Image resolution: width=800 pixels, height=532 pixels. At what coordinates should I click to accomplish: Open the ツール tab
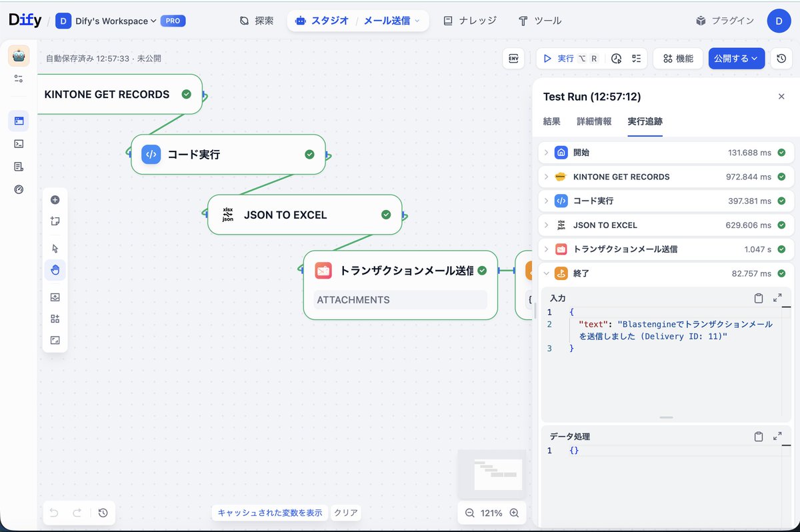point(540,21)
